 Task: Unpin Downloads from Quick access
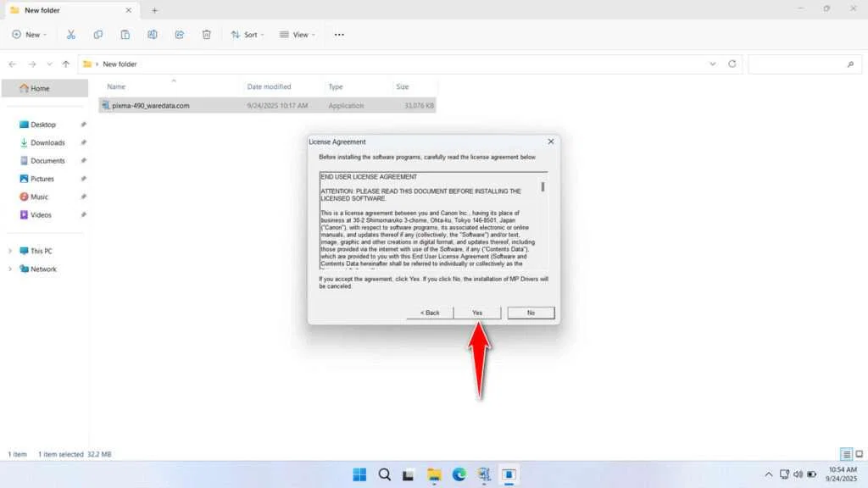[x=82, y=142]
